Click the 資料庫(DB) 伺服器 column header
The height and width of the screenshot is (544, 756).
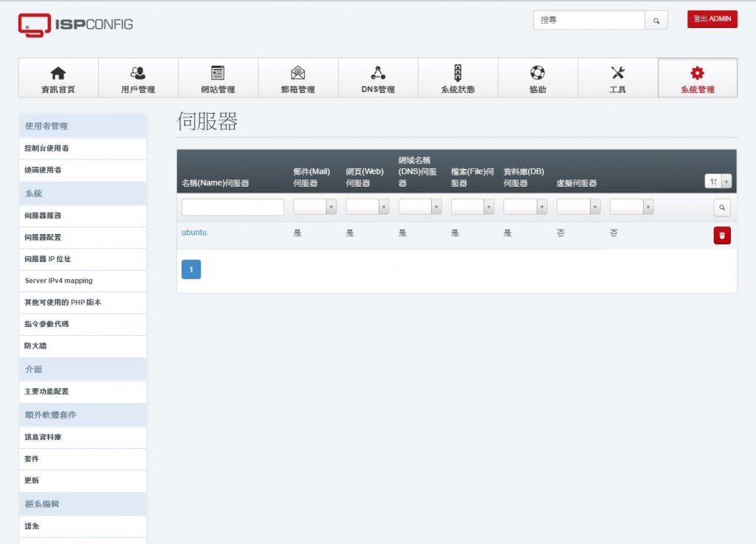[x=523, y=177]
